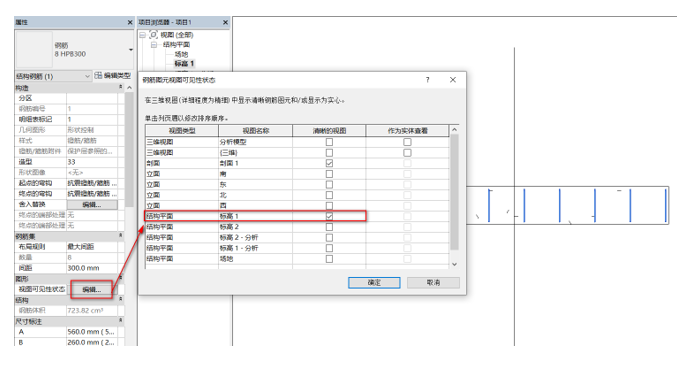Open the 结构钢筋 (1) filter dropdown
Viewport: 677px width, 371px height.
pos(87,76)
